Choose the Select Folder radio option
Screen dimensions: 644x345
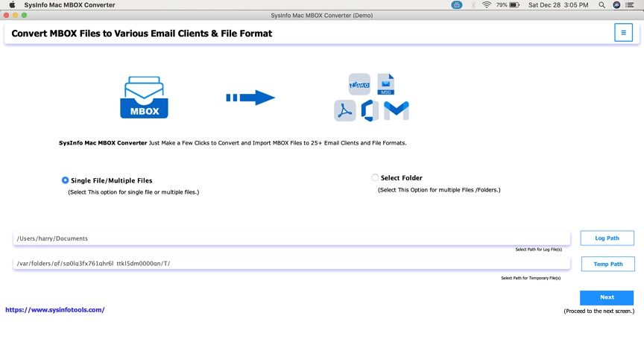[x=375, y=177]
